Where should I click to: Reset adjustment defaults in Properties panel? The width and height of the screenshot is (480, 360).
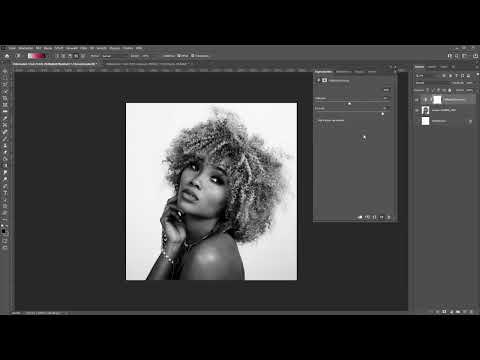pos(374,217)
